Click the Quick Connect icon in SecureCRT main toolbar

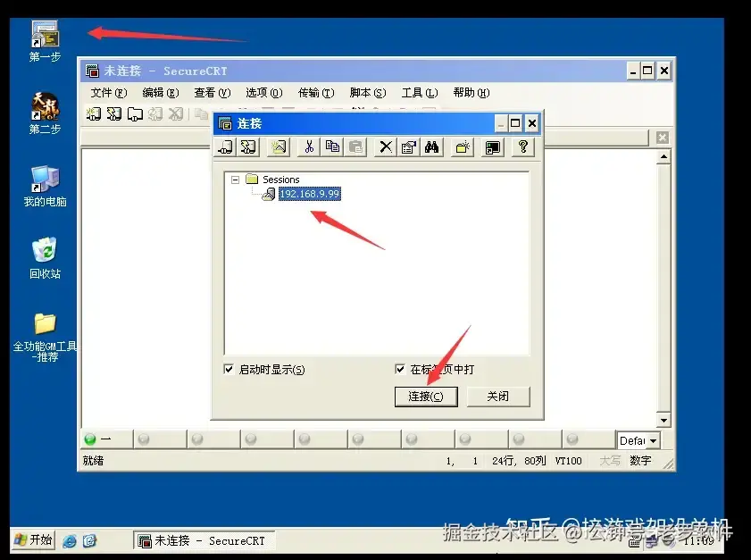tap(114, 114)
